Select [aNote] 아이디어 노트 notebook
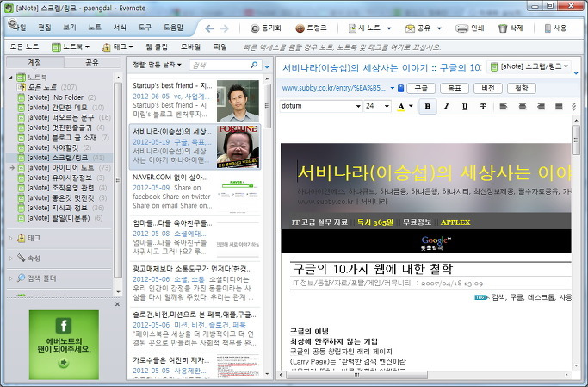Image resolution: width=588 pixels, height=387 pixels. [60, 168]
